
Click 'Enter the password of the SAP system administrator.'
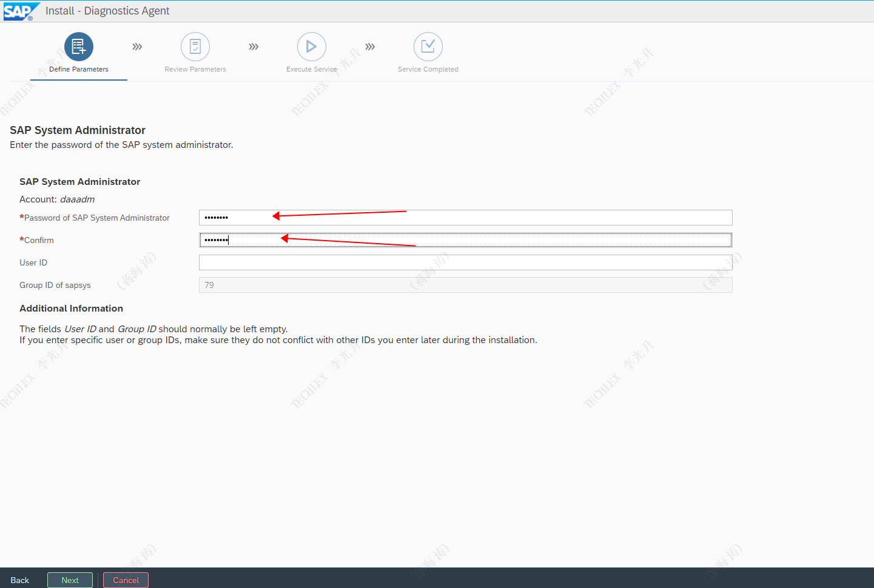pos(121,145)
